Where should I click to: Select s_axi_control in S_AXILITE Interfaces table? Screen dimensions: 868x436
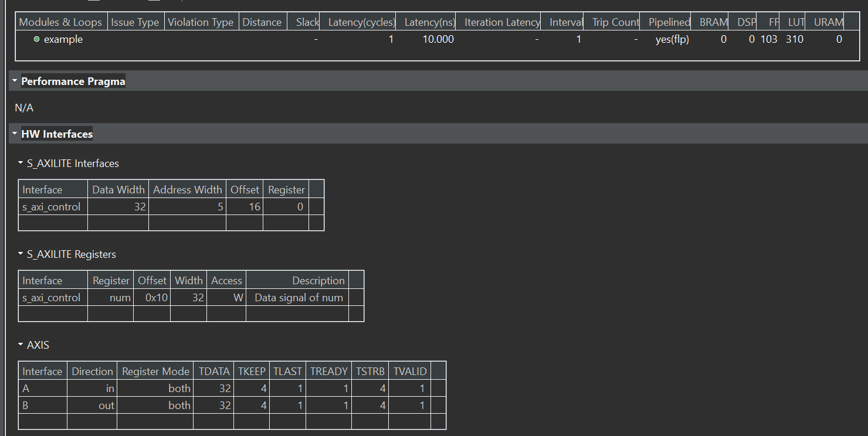point(53,206)
